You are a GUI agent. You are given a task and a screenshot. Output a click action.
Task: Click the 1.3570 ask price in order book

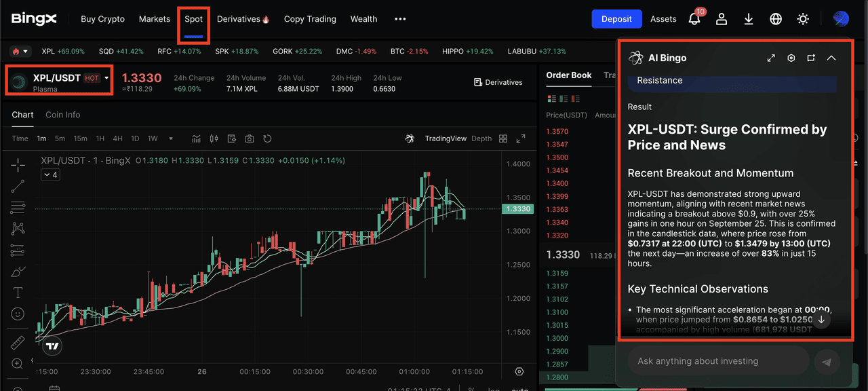coord(557,131)
